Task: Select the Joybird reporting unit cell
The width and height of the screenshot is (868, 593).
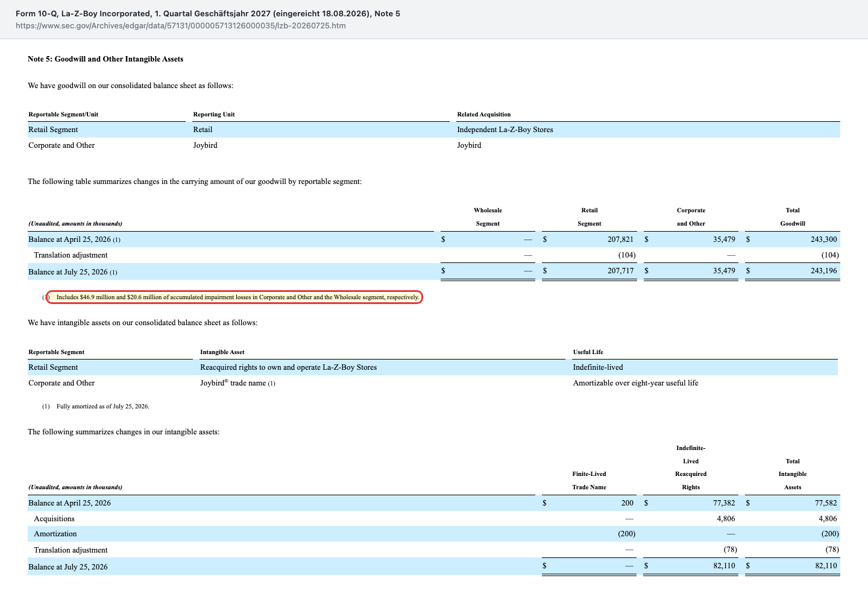Action: coord(205,145)
